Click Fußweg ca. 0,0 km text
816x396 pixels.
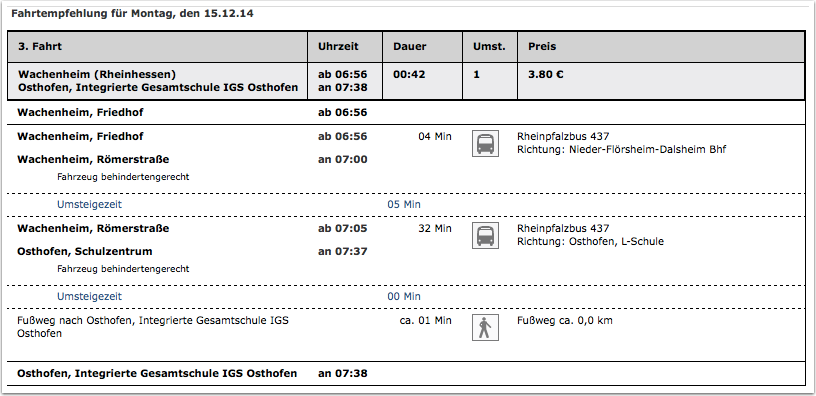coord(565,321)
